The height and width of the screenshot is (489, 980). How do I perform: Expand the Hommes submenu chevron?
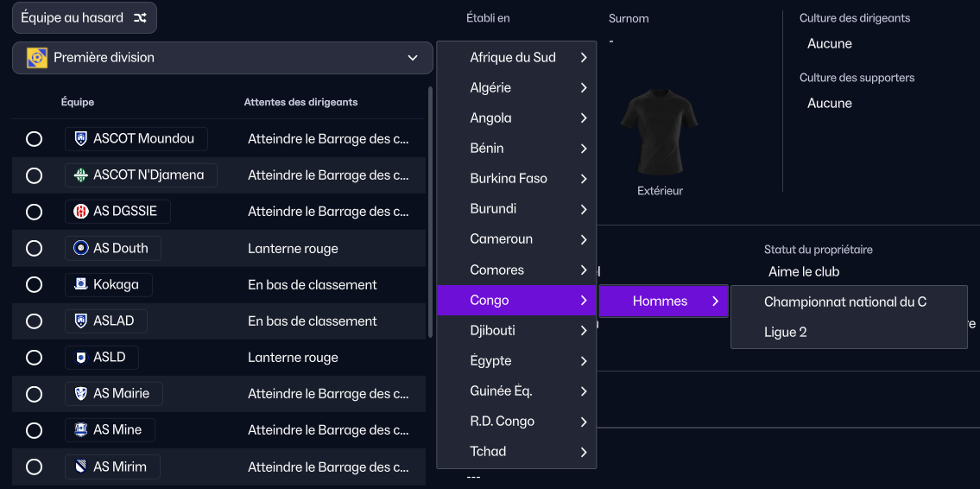[715, 302]
